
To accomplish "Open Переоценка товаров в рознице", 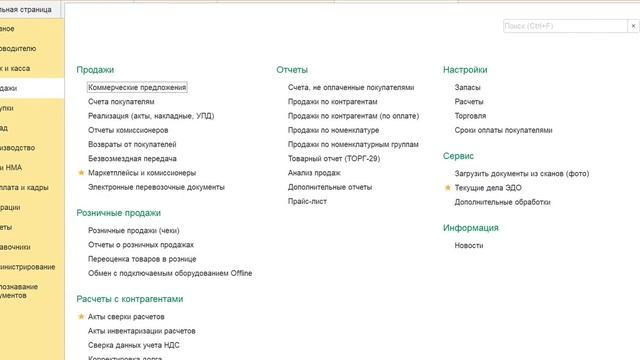I will pyautogui.click(x=142, y=259).
